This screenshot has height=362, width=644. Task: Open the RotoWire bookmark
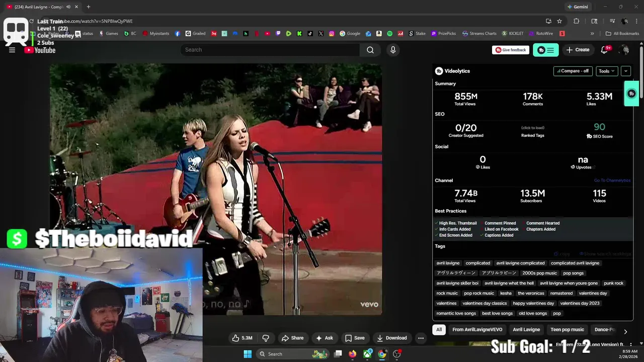coord(541,34)
